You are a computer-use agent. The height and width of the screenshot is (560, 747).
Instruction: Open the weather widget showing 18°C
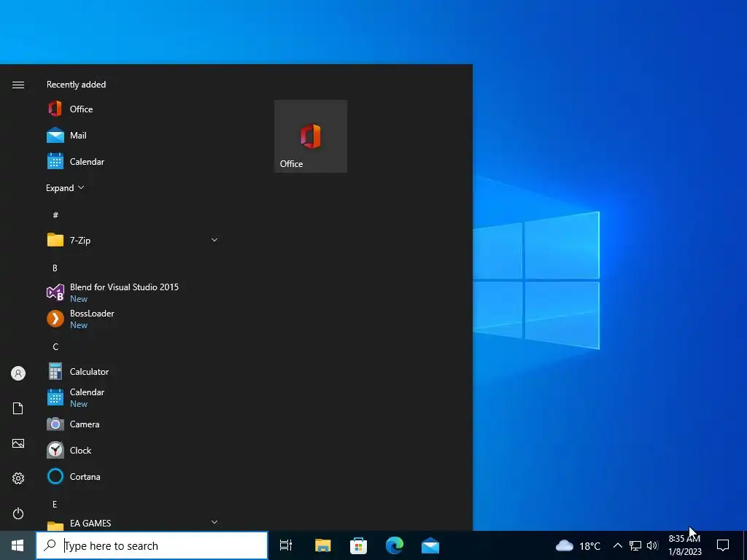(578, 545)
